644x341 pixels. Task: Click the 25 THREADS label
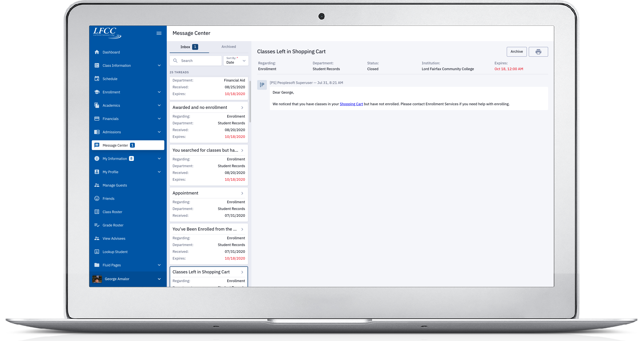point(179,72)
